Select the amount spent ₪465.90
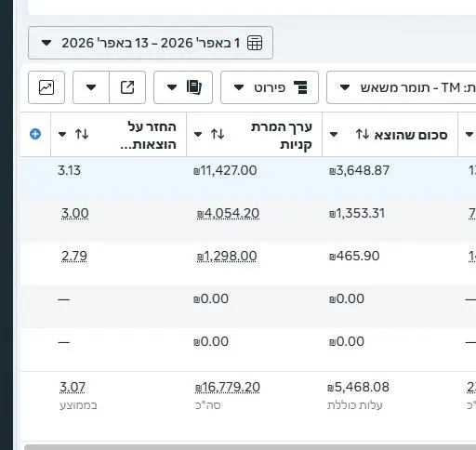This screenshot has height=450, width=476. click(354, 256)
